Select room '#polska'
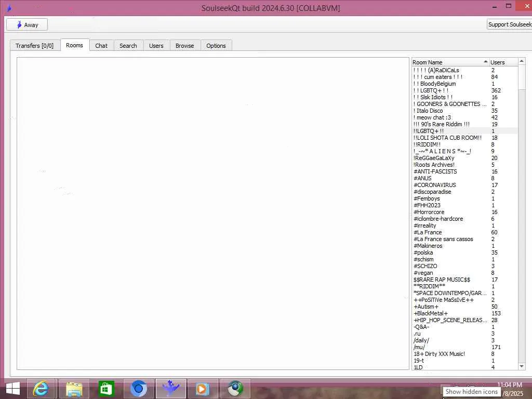Screen dimensions: 532x399 [464, 253]
